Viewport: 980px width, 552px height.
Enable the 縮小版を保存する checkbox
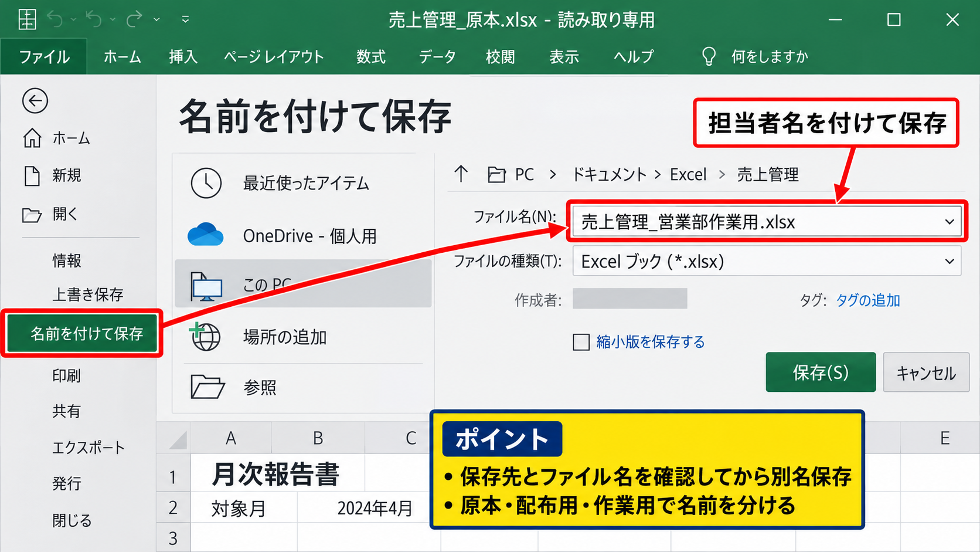pos(581,342)
